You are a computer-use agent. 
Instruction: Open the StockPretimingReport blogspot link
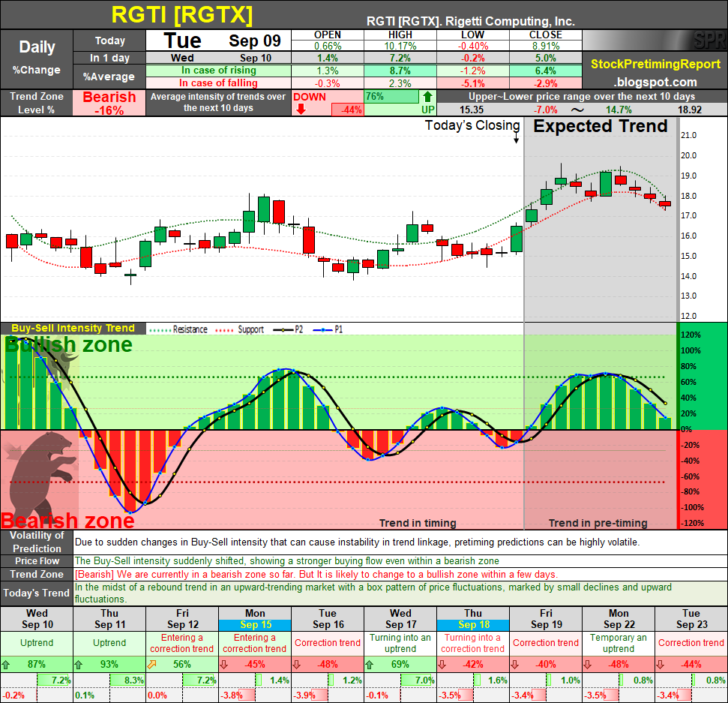pos(655,73)
